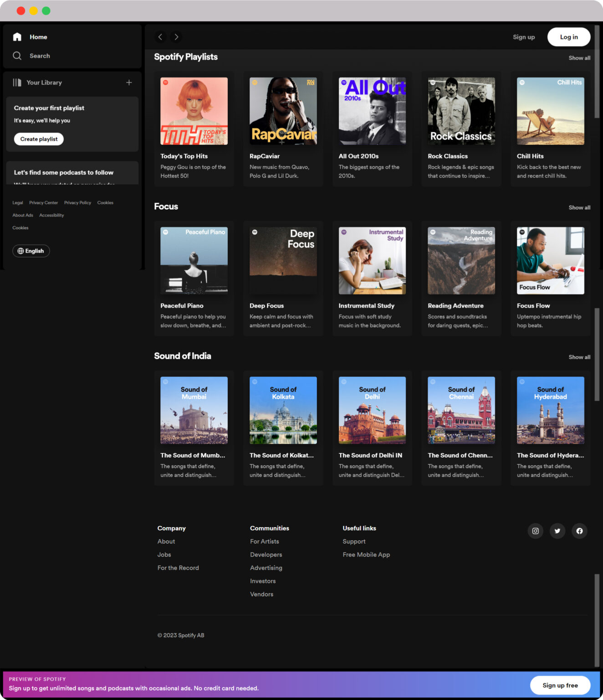Viewport: 603px width, 700px height.
Task: Show all Sound of India playlists
Action: coord(579,357)
